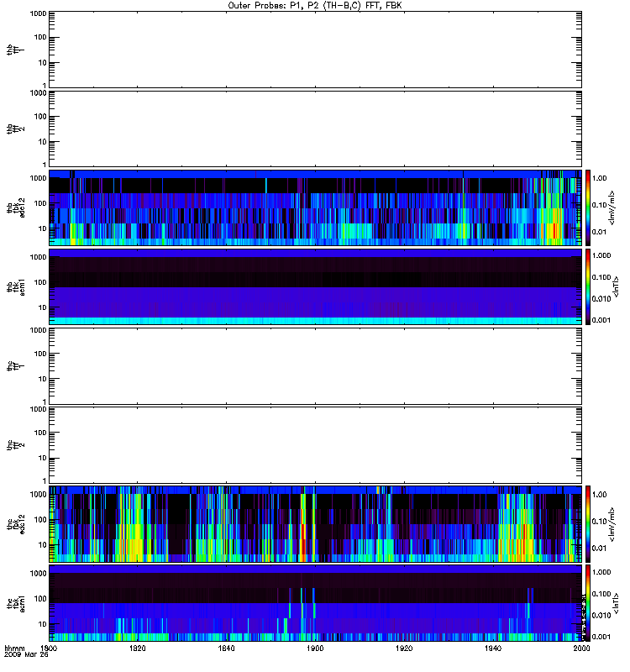
Task: Select the 'thb fff 1' panel axis label
Action: (x=15, y=50)
